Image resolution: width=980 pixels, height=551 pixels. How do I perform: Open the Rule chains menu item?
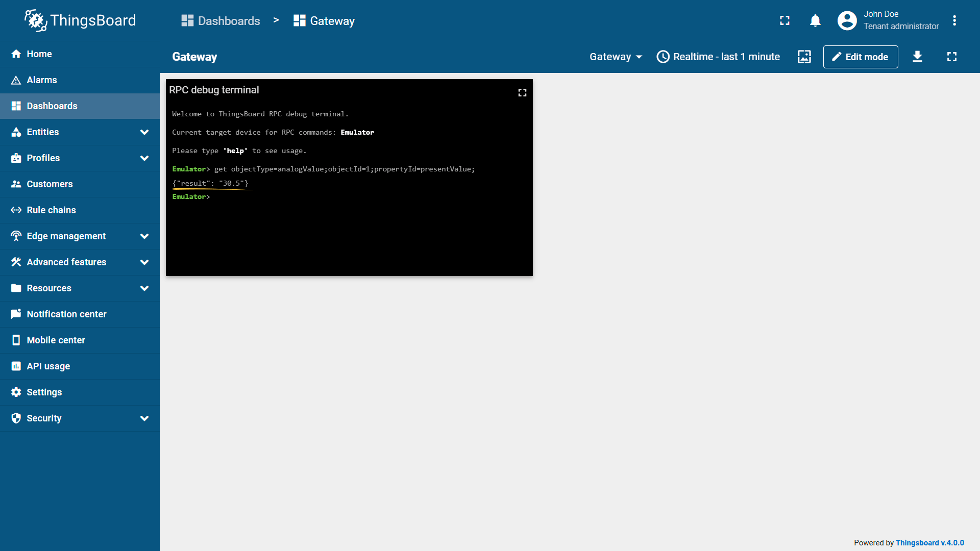tap(51, 210)
